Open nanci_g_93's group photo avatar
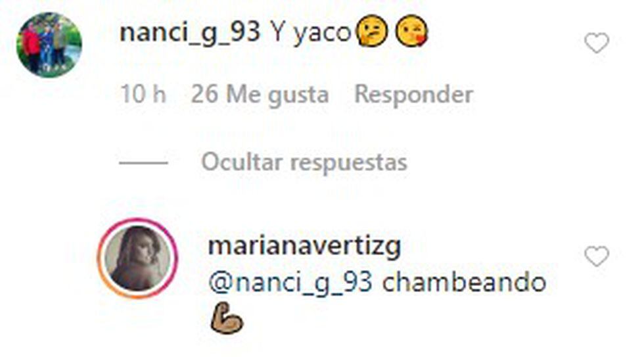This screenshot has height=357, width=644. (49, 45)
